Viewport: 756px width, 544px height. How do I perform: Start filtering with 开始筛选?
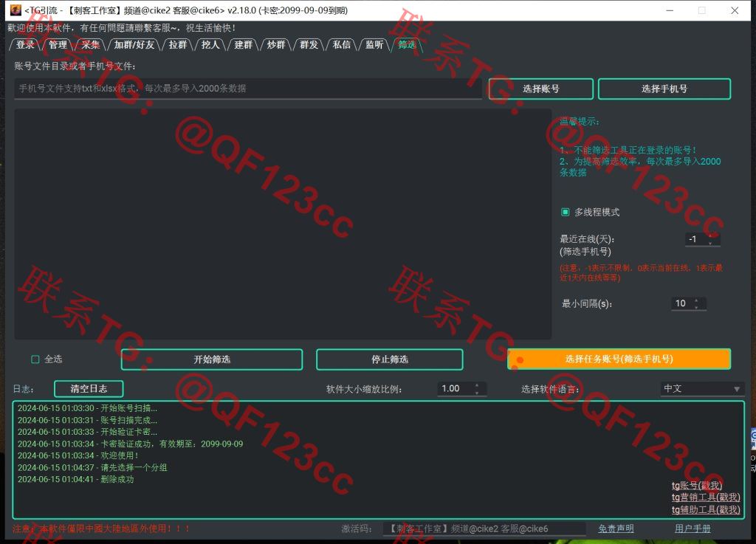point(212,359)
